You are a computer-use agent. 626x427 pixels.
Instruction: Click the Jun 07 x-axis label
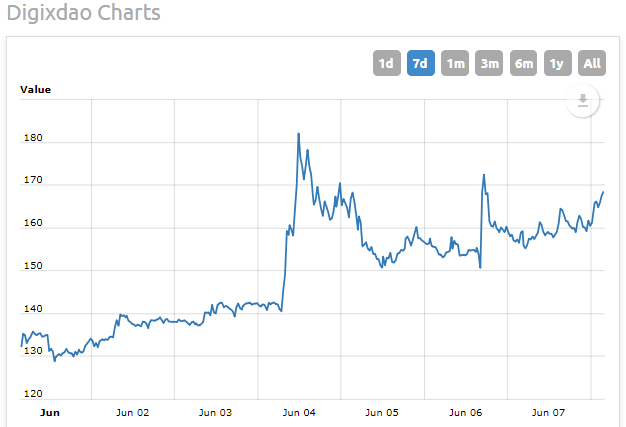pos(548,413)
